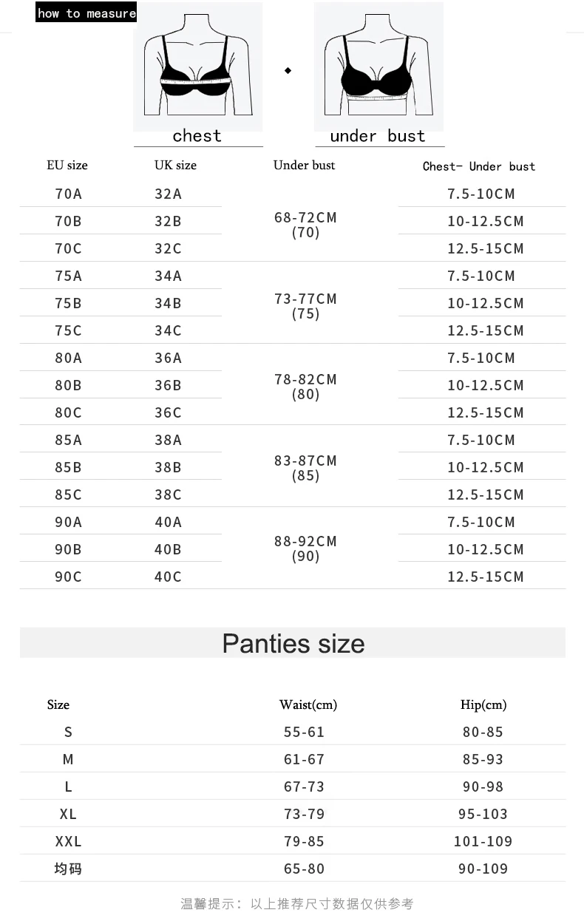This screenshot has height=924, width=584.
Task: Select the 40A UK size cell
Action: [168, 522]
